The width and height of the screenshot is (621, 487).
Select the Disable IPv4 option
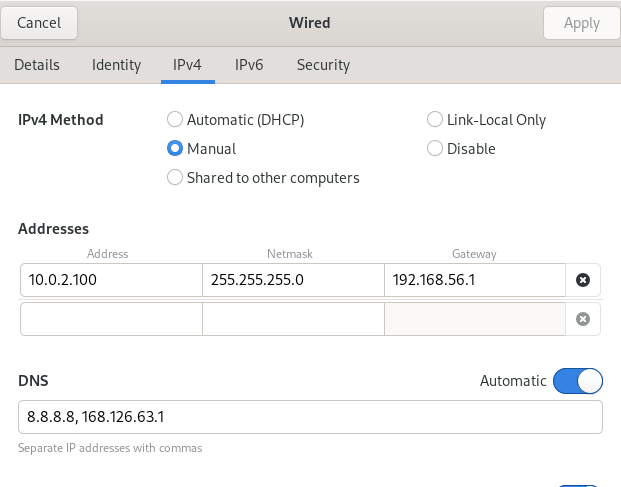tap(435, 149)
